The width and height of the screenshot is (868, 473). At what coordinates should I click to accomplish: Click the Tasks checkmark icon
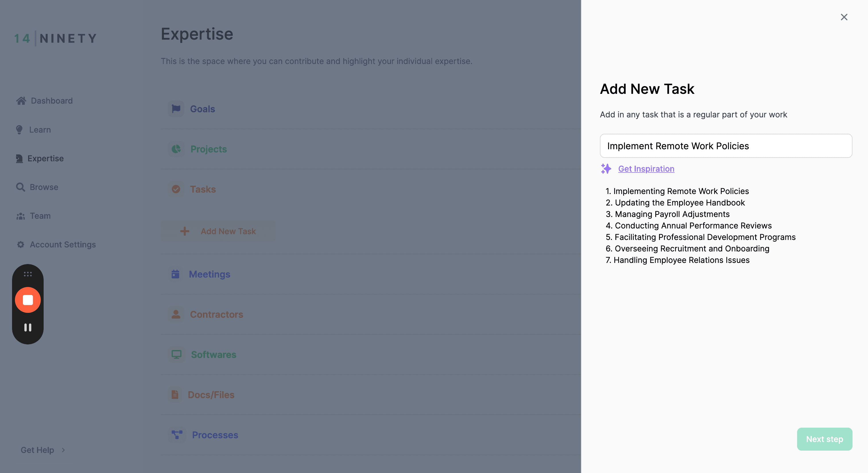[176, 189]
